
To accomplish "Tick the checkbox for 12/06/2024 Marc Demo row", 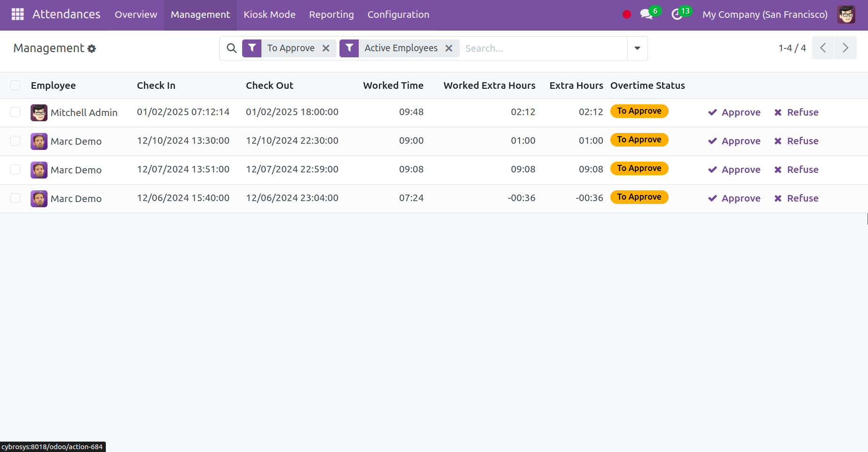I will coord(16,198).
